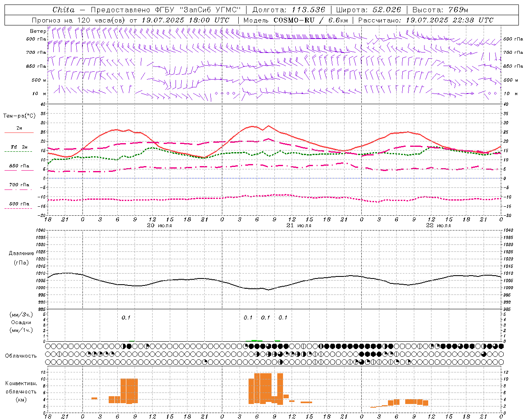Click the Долгота: 113.536 field

[289, 10]
